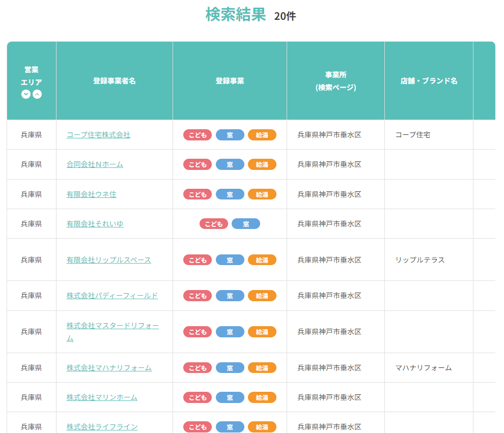Open 株式会社マスタードリフォーム link

pos(113,332)
